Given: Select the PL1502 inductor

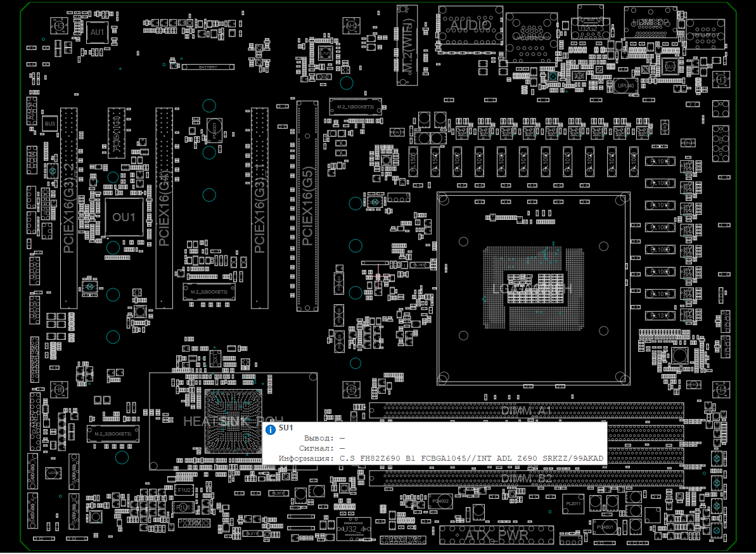Looking at the screenshot, I should (435, 162).
